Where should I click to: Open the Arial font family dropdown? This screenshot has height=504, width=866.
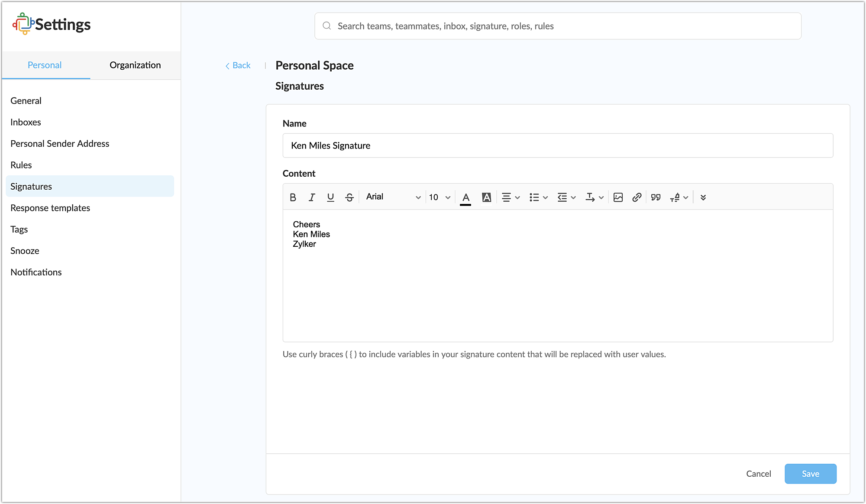(393, 197)
